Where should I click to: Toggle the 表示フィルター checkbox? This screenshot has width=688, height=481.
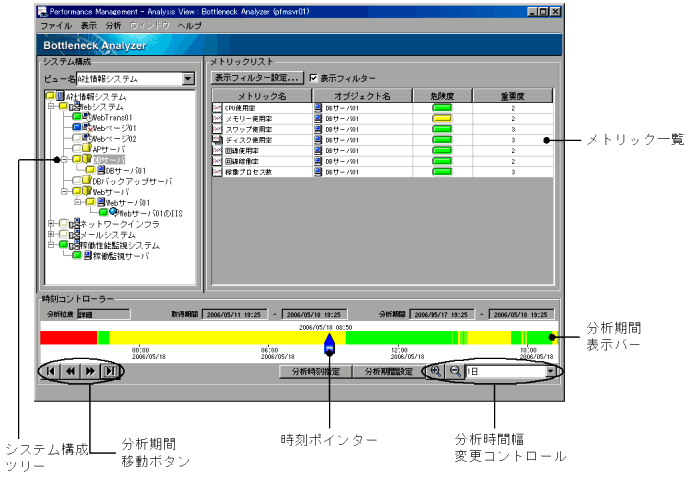[x=313, y=78]
